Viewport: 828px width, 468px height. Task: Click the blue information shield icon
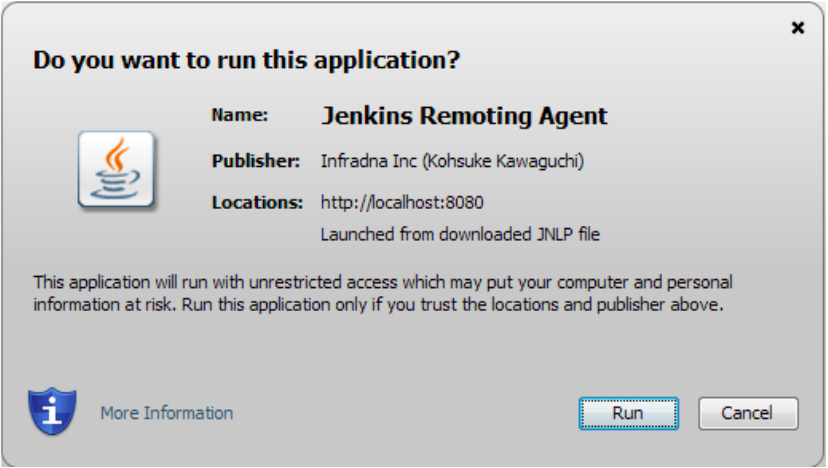click(52, 411)
